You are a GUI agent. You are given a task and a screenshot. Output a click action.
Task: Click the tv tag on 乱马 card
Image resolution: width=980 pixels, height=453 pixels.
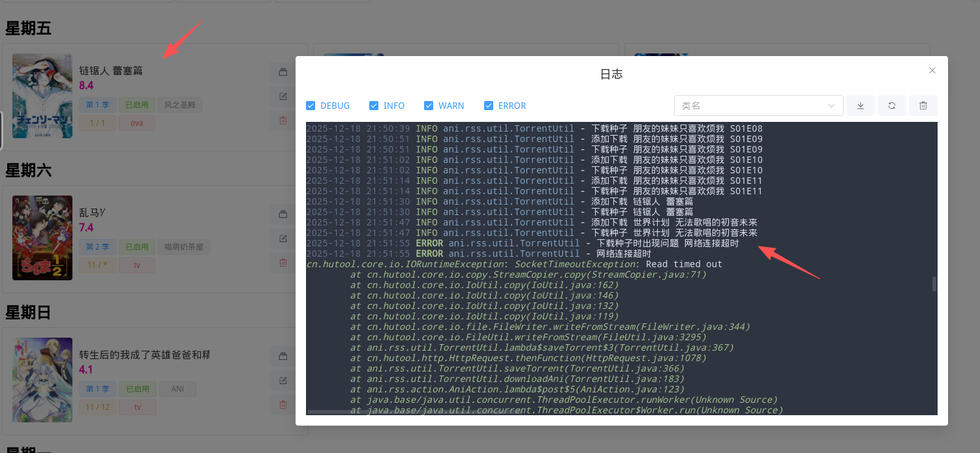coord(137,265)
